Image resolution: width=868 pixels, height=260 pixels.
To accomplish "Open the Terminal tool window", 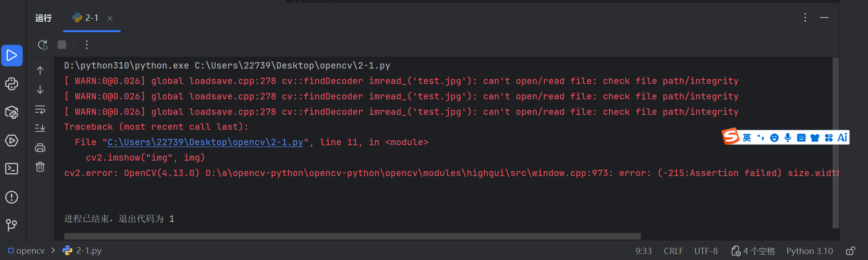I will pos(12,169).
